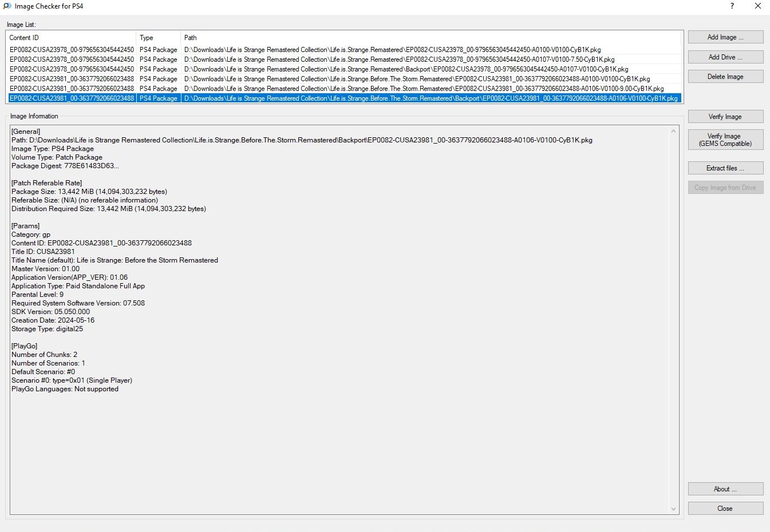Screen dimensions: 770x532
Task: Select the CUSA23978 Backport package row
Action: coord(344,69)
